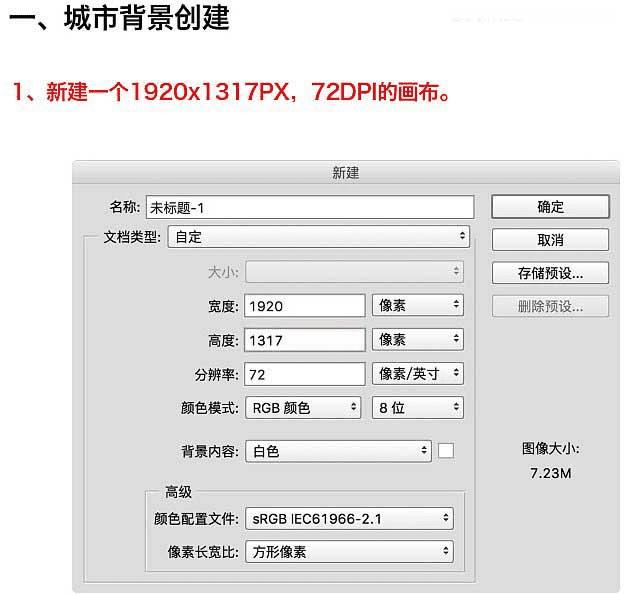Open the 高度 unit dropdown 像素

click(x=418, y=339)
